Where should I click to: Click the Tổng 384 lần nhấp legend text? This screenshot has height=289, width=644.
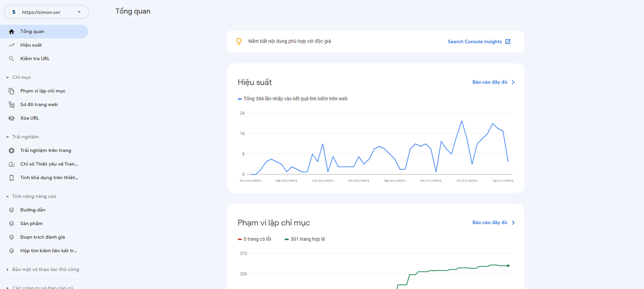[x=295, y=99]
